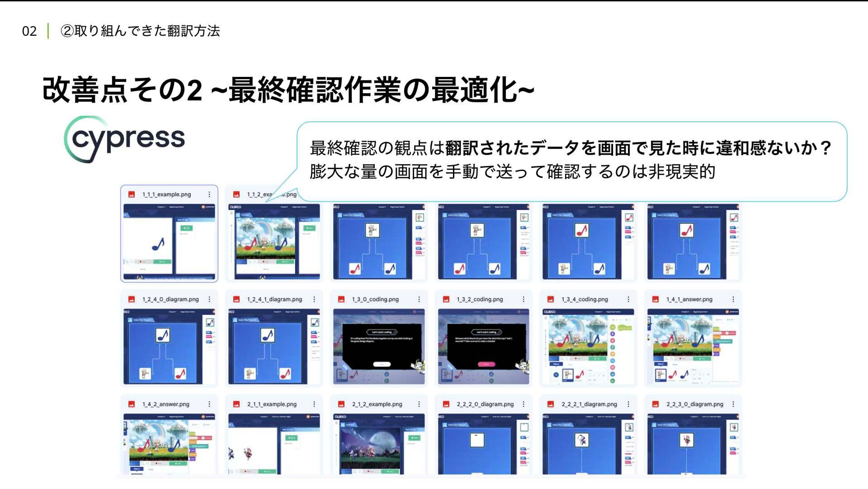Click image file icon of 1_3_2_coding.png
868x489 pixels.
pyautogui.click(x=446, y=299)
